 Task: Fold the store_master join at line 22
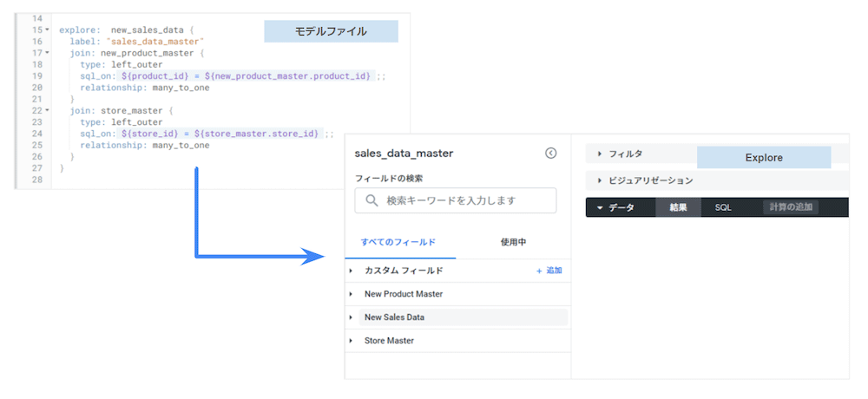click(47, 111)
